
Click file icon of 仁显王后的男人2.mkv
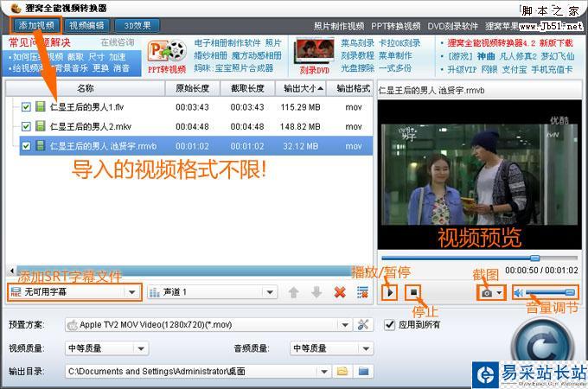tap(40, 126)
